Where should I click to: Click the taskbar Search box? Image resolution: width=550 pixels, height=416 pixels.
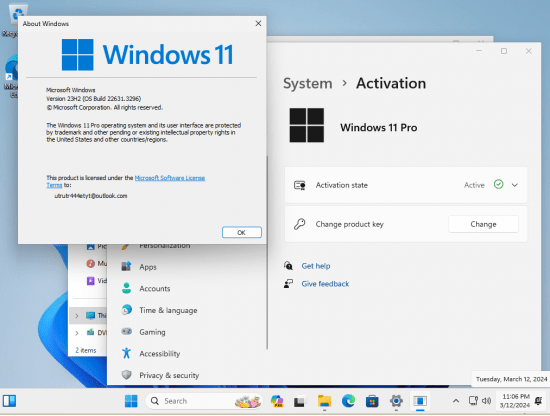203,401
